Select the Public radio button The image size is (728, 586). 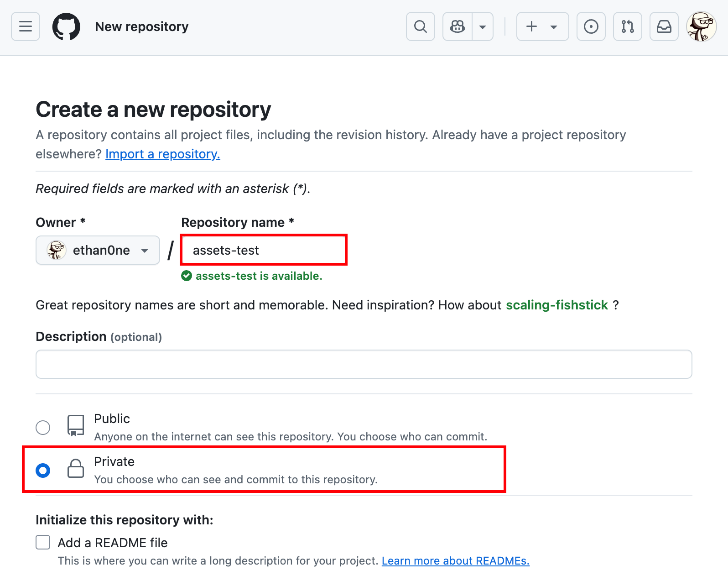tap(43, 428)
